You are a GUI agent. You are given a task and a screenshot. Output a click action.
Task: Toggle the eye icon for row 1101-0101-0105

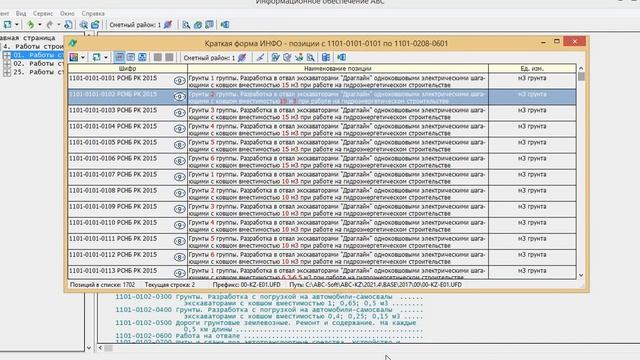click(179, 145)
